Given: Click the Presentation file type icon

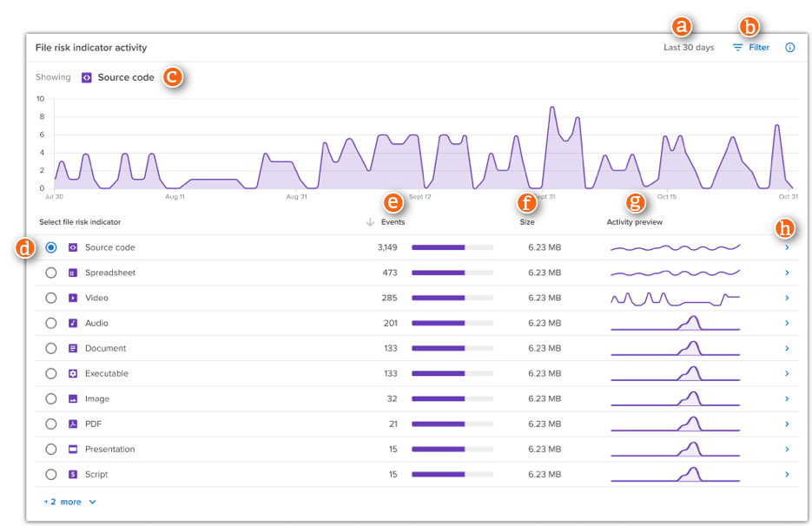Looking at the screenshot, I should (74, 449).
